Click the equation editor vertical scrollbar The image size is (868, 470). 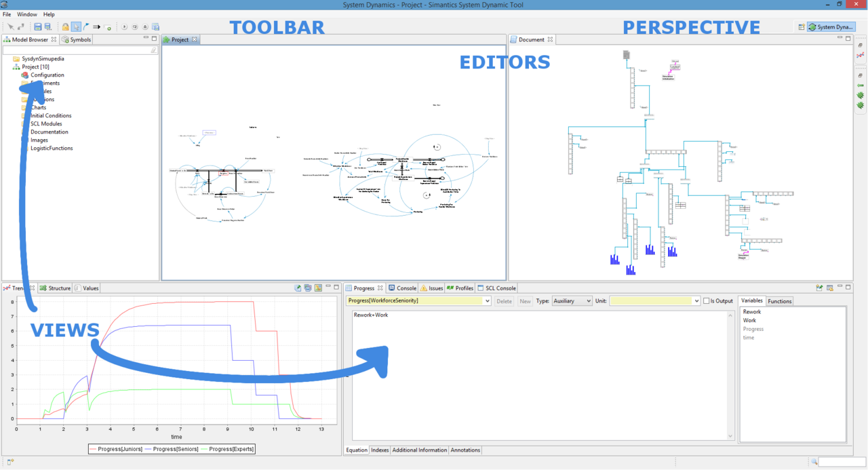click(x=730, y=375)
